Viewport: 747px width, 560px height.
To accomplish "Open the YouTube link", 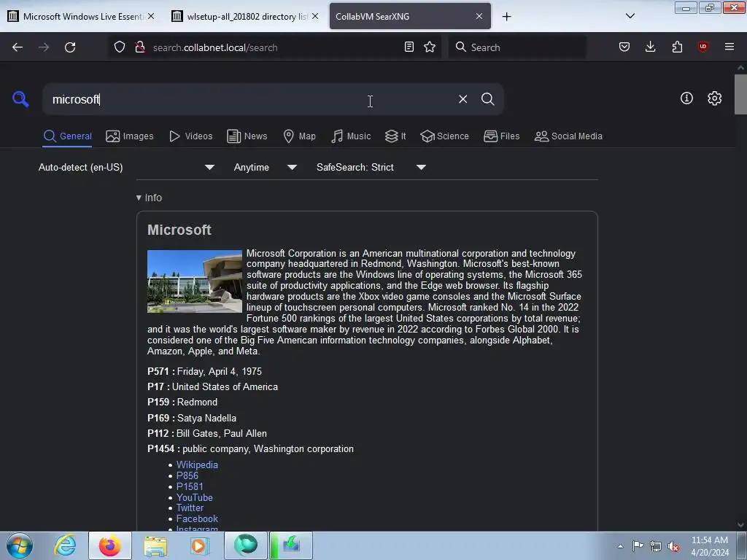I will tap(194, 497).
